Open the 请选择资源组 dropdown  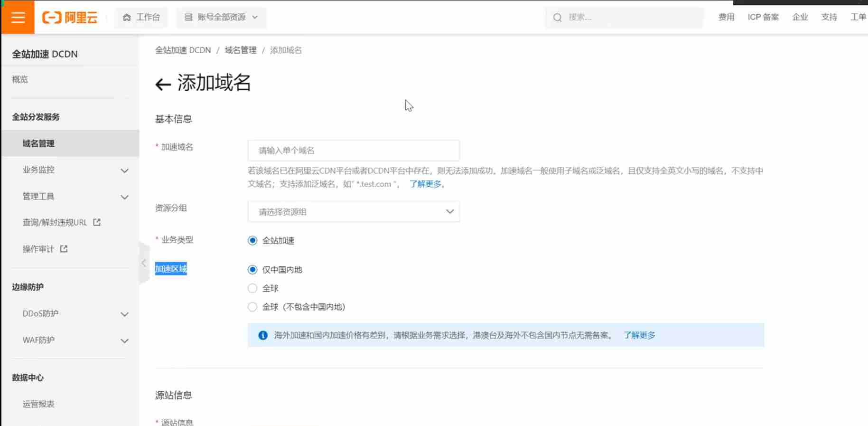pyautogui.click(x=354, y=212)
